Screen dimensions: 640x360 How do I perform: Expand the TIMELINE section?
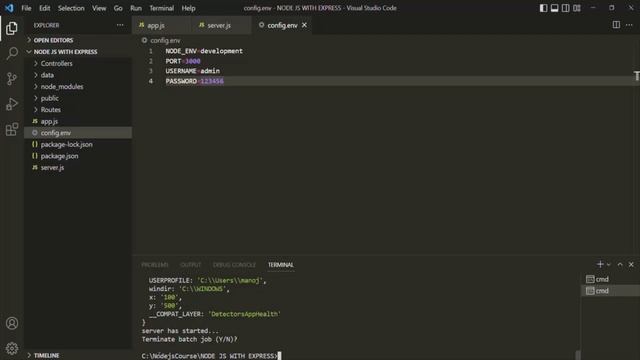click(x=78, y=355)
